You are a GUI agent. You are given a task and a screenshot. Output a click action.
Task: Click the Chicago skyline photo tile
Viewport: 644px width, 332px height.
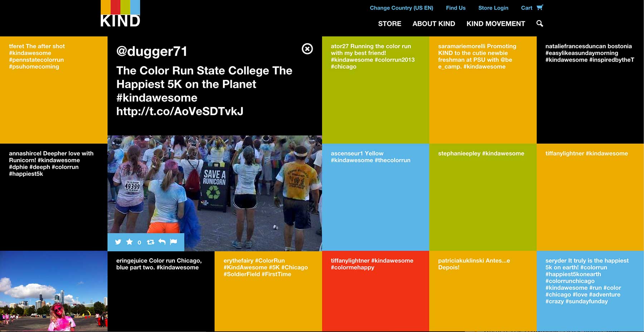[54, 291]
